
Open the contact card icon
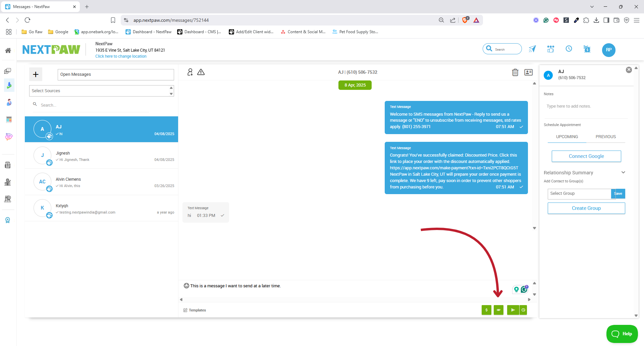[x=528, y=72]
